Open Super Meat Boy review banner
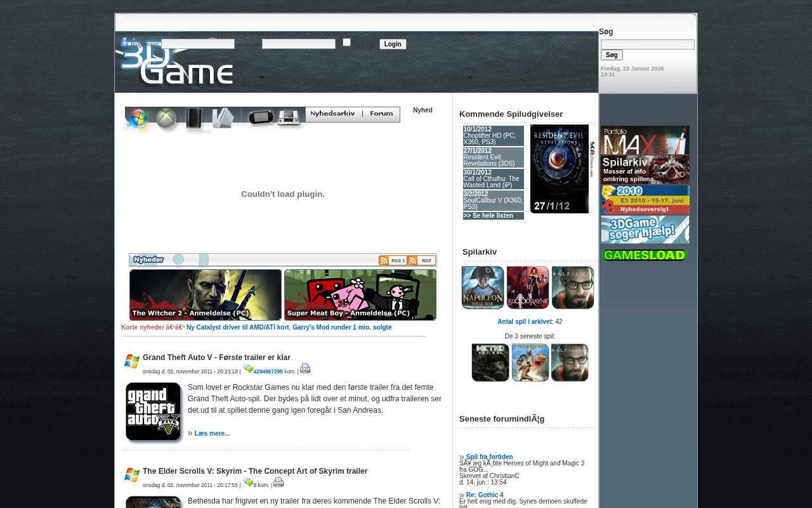Viewport: 812px width, 508px height. point(360,295)
